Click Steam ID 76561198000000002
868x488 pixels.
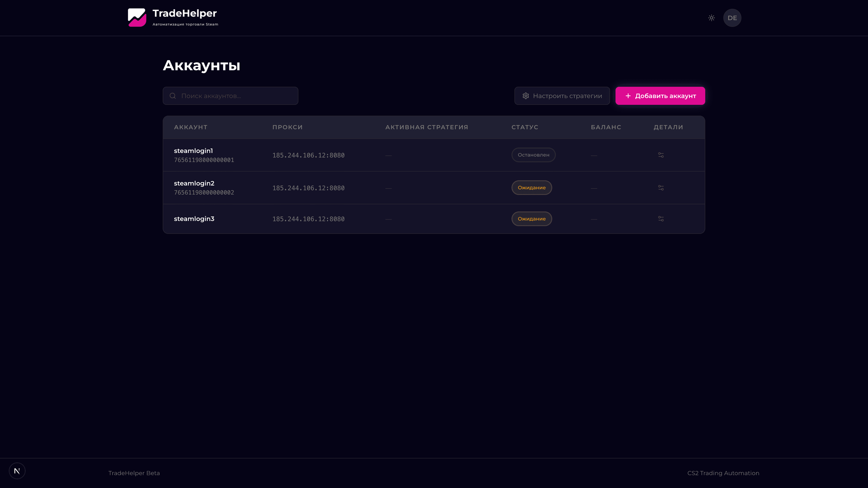pyautogui.click(x=204, y=193)
